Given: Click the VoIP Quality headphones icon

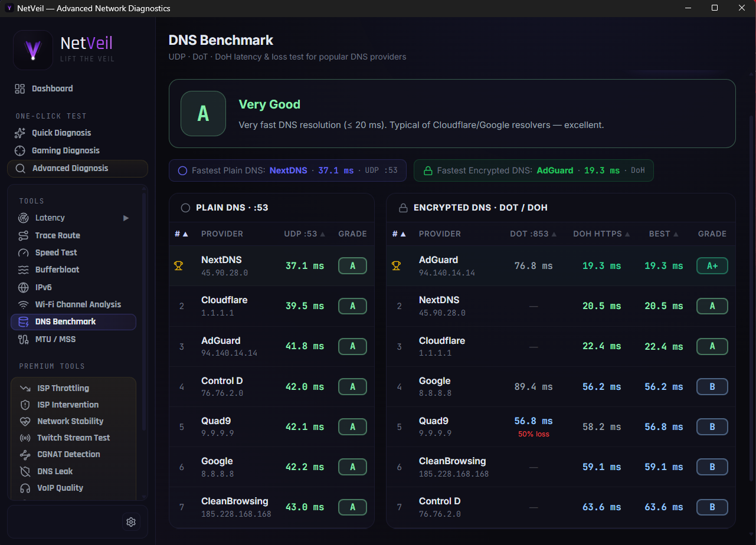Looking at the screenshot, I should [x=25, y=488].
